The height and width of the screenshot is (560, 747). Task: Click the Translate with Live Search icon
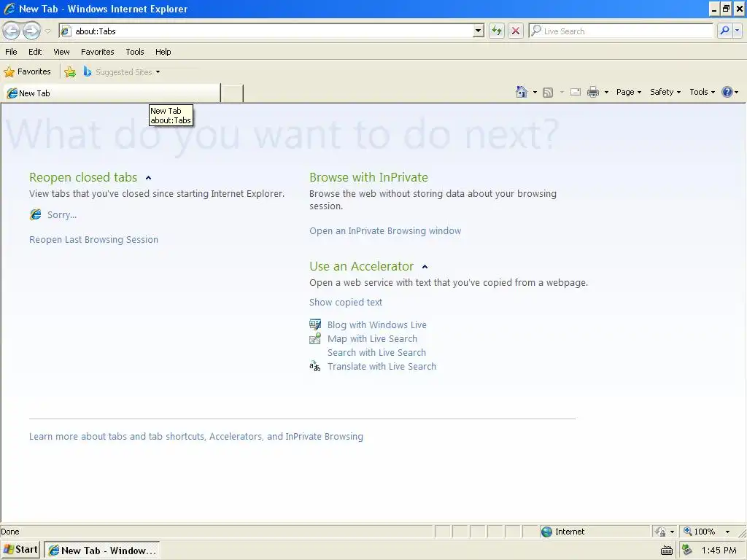315,366
